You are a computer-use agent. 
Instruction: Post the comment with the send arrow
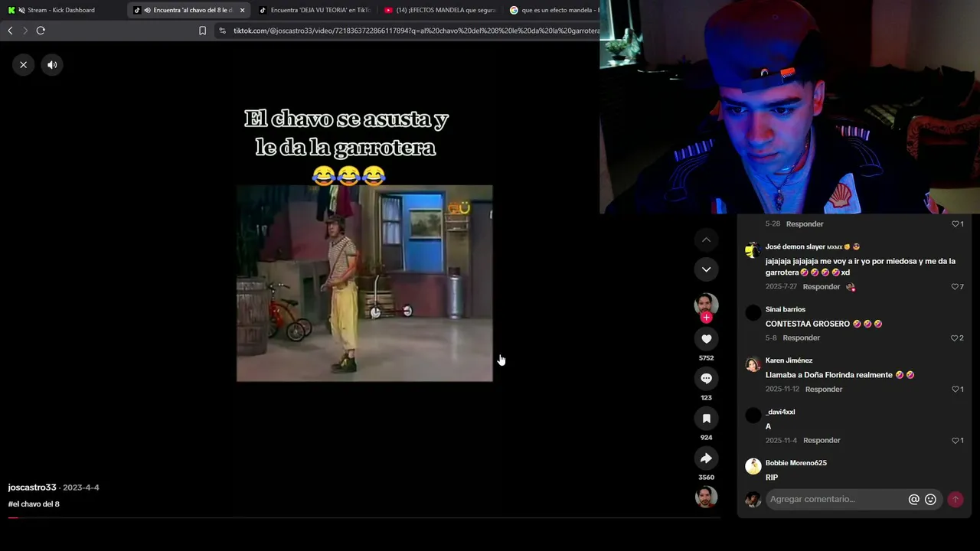click(x=955, y=499)
